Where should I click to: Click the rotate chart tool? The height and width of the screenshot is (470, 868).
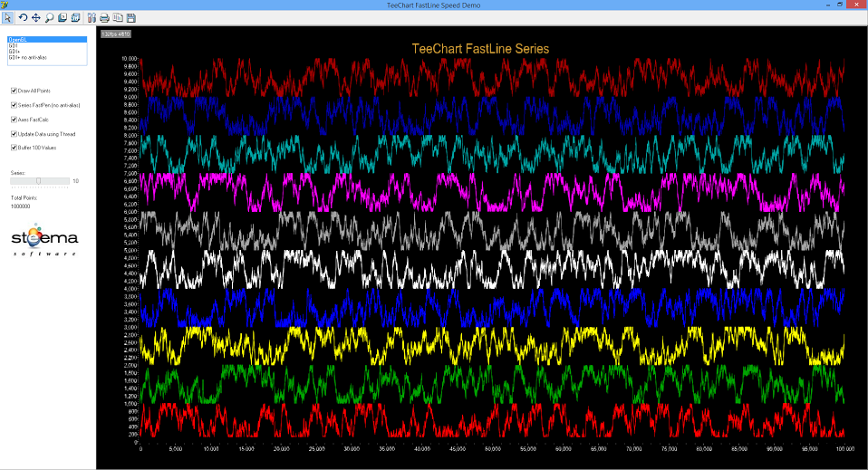[x=23, y=18]
